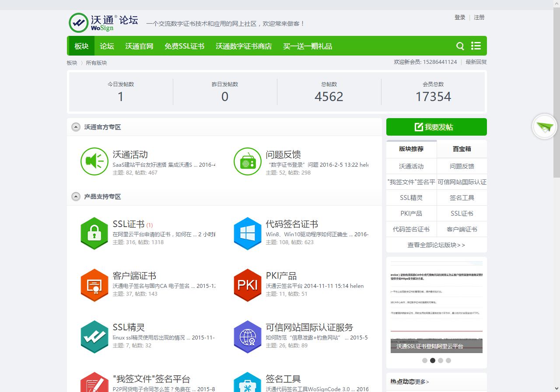The height and width of the screenshot is (392, 560).
Task: Open the "我签文件"签名平台 forum title
Action: pos(151,379)
